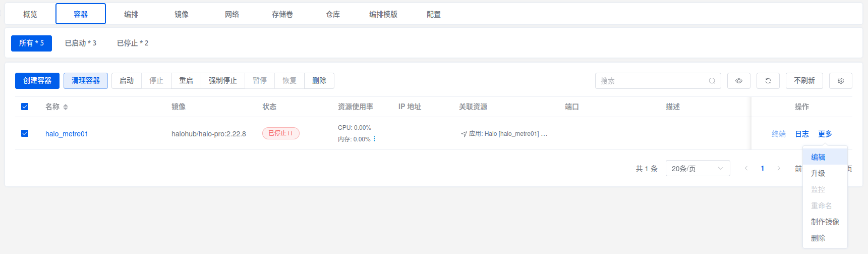The width and height of the screenshot is (868, 254).
Task: Choose 制作镜像 in the dropdown menu
Action: click(x=825, y=222)
